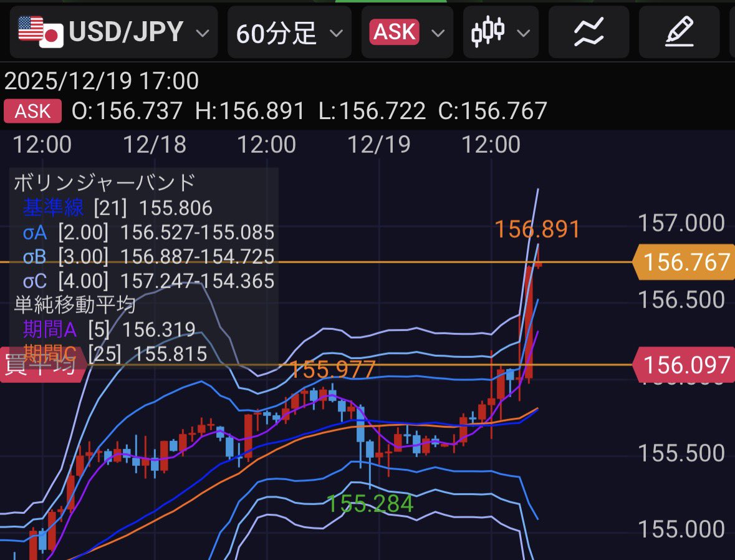Open the candlestick chart type selector

501,32
